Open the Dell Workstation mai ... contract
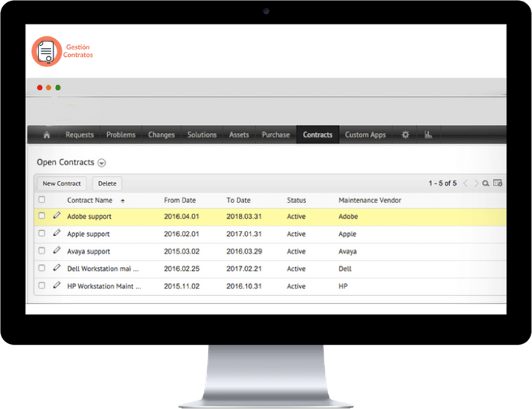The height and width of the screenshot is (409, 532). click(x=103, y=268)
